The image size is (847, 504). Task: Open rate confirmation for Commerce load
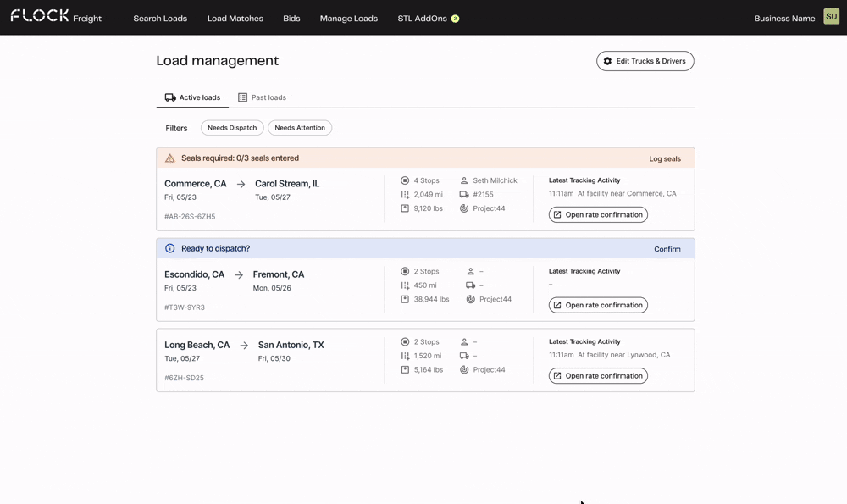click(598, 214)
